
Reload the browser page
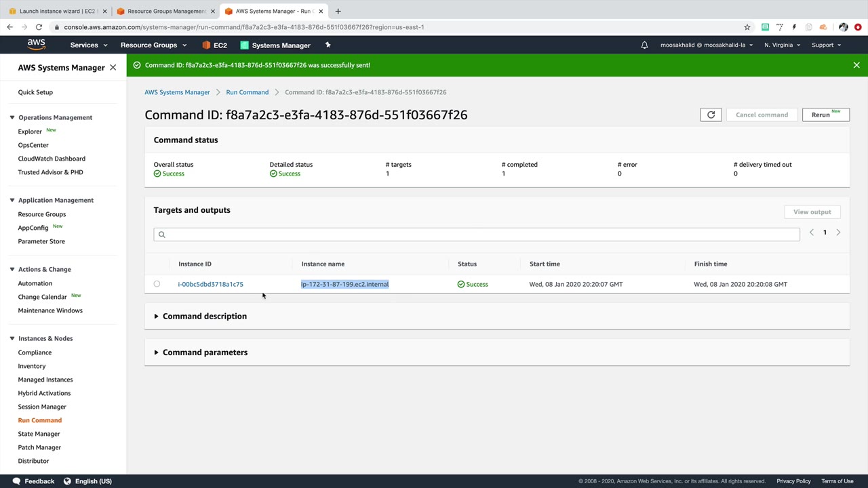tap(39, 27)
